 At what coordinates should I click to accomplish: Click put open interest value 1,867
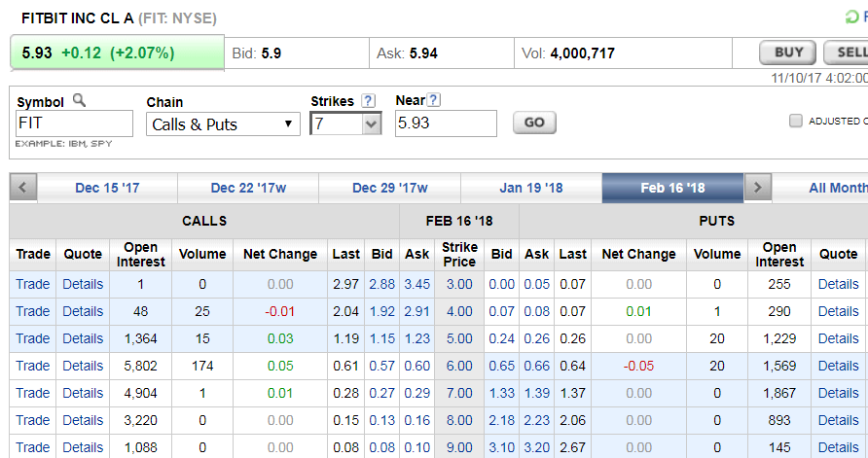(x=779, y=393)
